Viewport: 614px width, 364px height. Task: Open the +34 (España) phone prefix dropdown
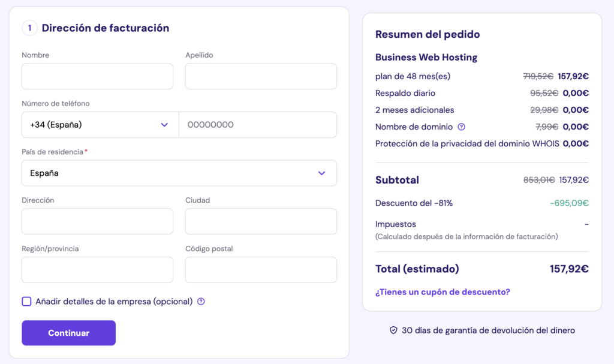point(96,124)
